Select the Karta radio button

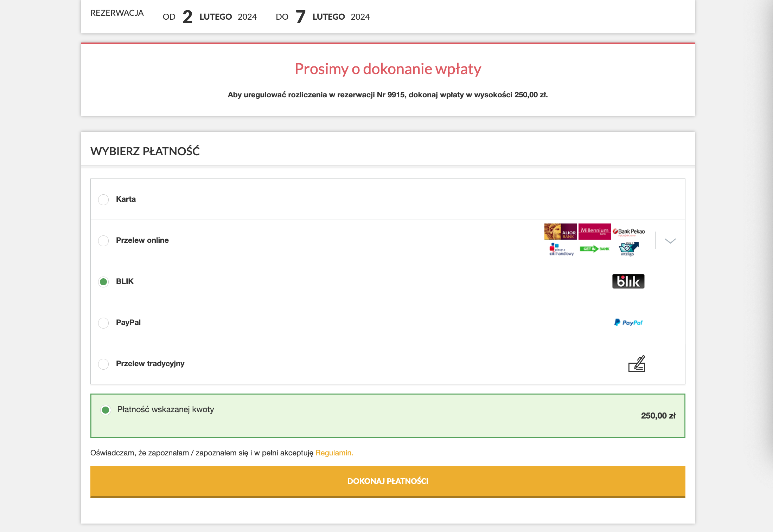103,200
